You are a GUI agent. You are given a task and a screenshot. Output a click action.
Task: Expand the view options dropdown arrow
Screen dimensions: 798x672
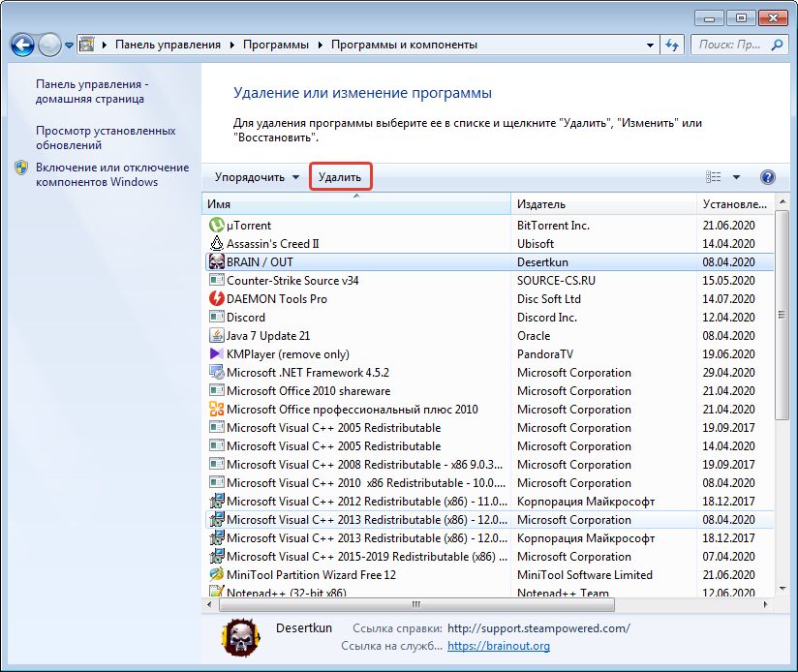click(736, 177)
